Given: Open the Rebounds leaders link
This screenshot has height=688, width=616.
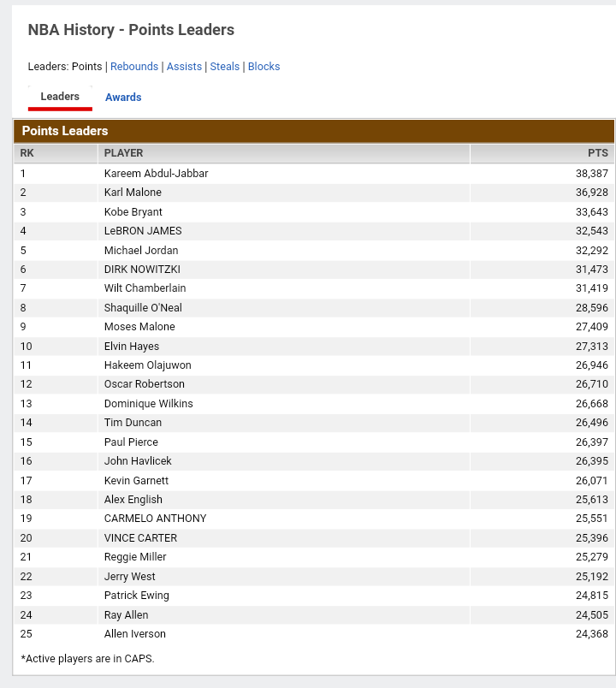Looking at the screenshot, I should 134,67.
